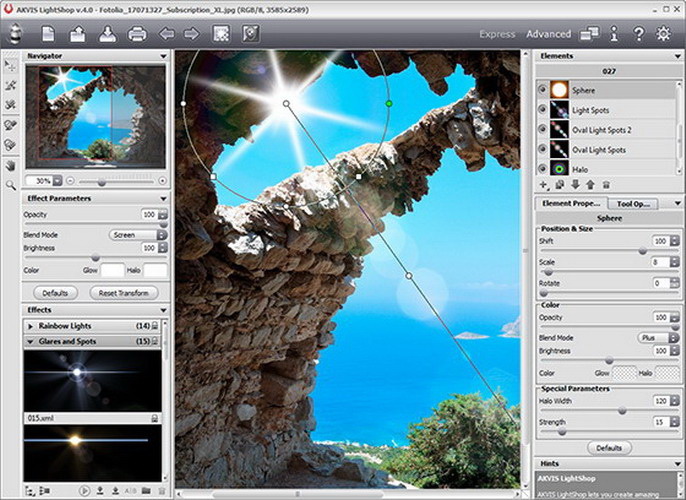Select the Zoom magnifier tool
The height and width of the screenshot is (500, 686).
[10, 185]
